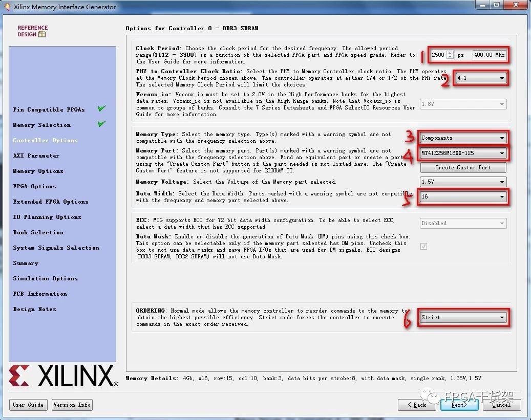Select IO Planning Options step

pos(47,217)
